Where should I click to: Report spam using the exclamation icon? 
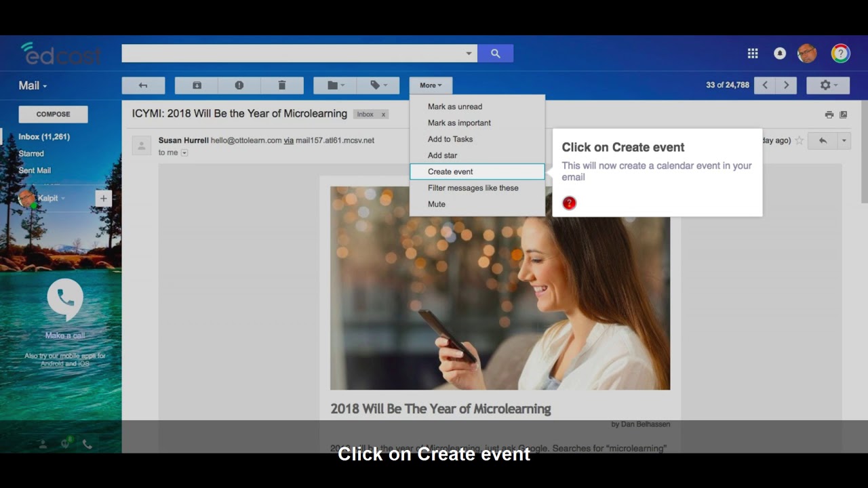[x=239, y=85]
